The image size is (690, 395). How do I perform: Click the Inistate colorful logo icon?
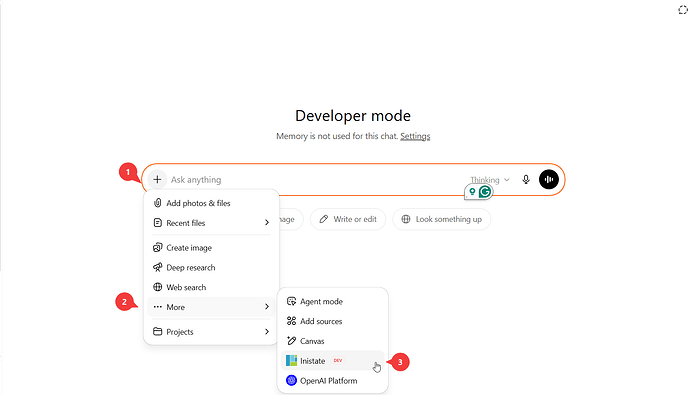tap(291, 361)
